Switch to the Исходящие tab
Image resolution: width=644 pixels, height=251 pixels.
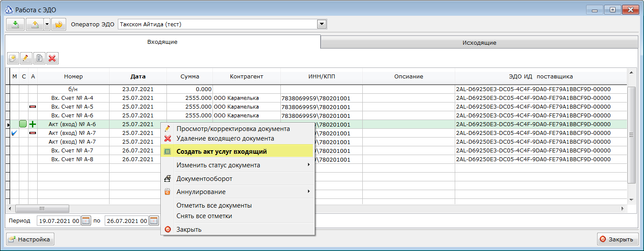point(479,43)
